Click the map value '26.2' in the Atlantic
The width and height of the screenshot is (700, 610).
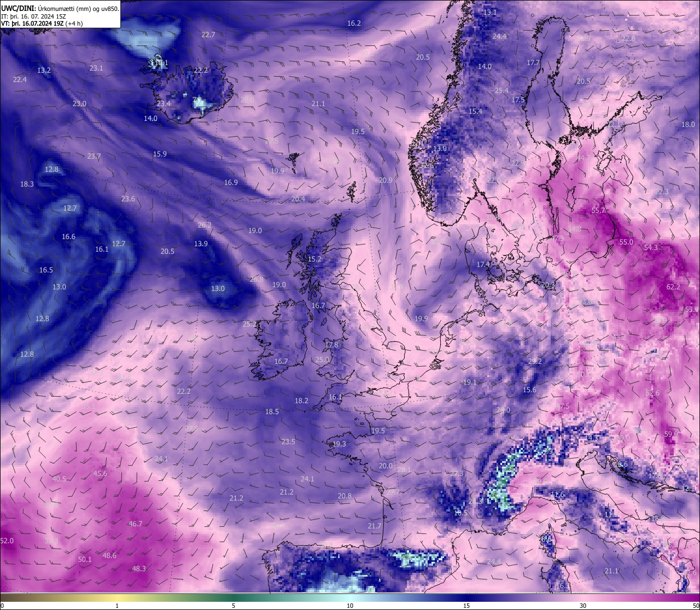[x=205, y=225]
